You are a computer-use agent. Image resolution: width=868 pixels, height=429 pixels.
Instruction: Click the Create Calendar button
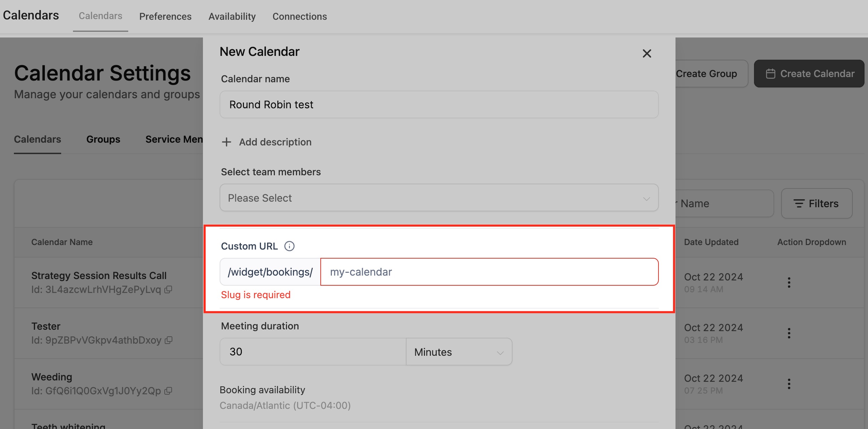click(809, 74)
